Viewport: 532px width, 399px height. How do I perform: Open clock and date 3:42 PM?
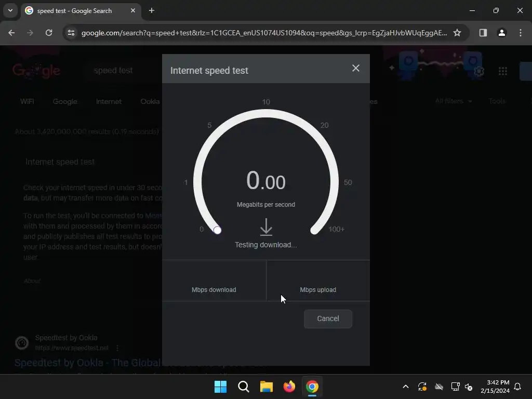pos(495,387)
